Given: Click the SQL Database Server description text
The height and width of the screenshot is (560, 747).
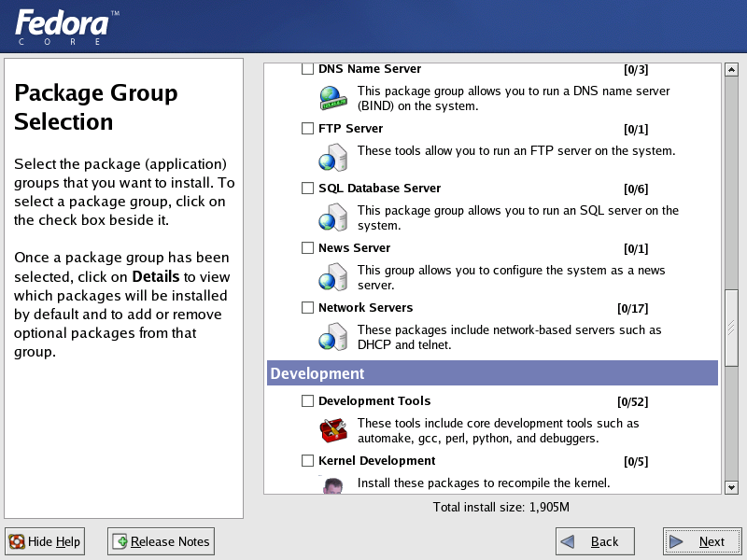Looking at the screenshot, I should pos(518,217).
